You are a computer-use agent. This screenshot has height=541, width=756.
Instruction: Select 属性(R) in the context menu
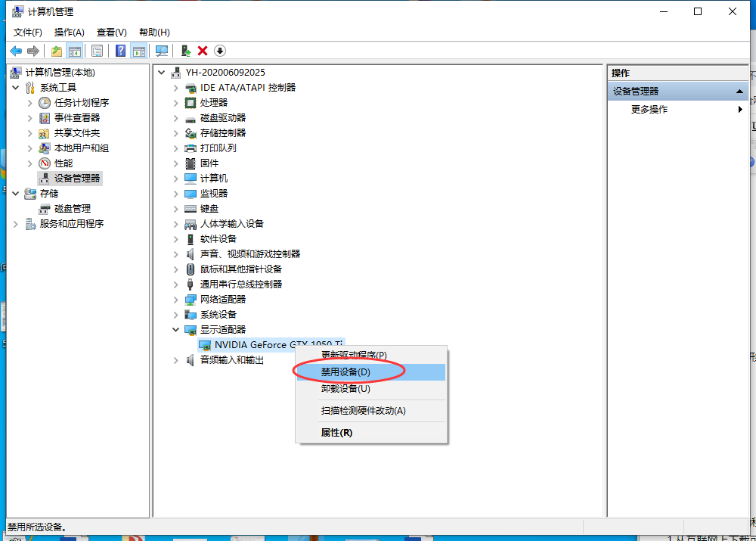tap(336, 433)
